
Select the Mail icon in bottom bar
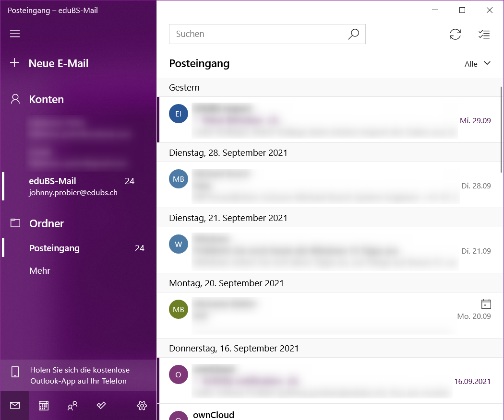(x=15, y=406)
